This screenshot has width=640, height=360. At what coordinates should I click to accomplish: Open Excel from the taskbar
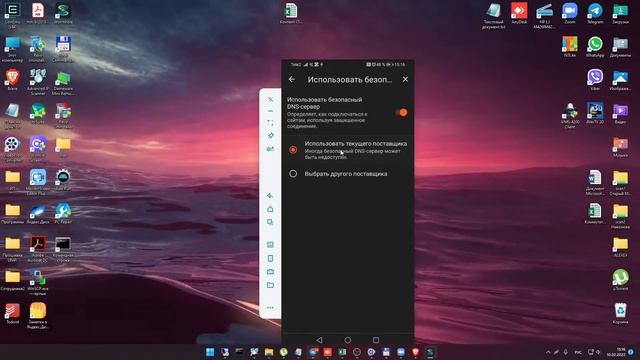coord(342,352)
